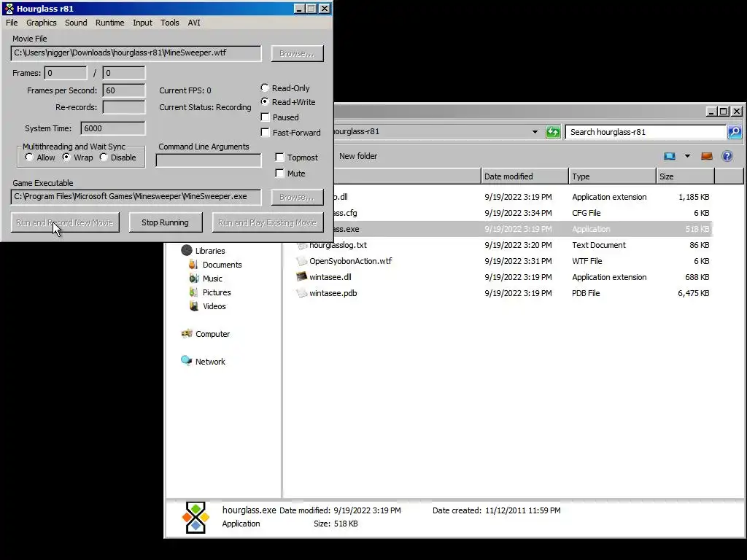Open Network in navigation pane

click(x=203, y=362)
